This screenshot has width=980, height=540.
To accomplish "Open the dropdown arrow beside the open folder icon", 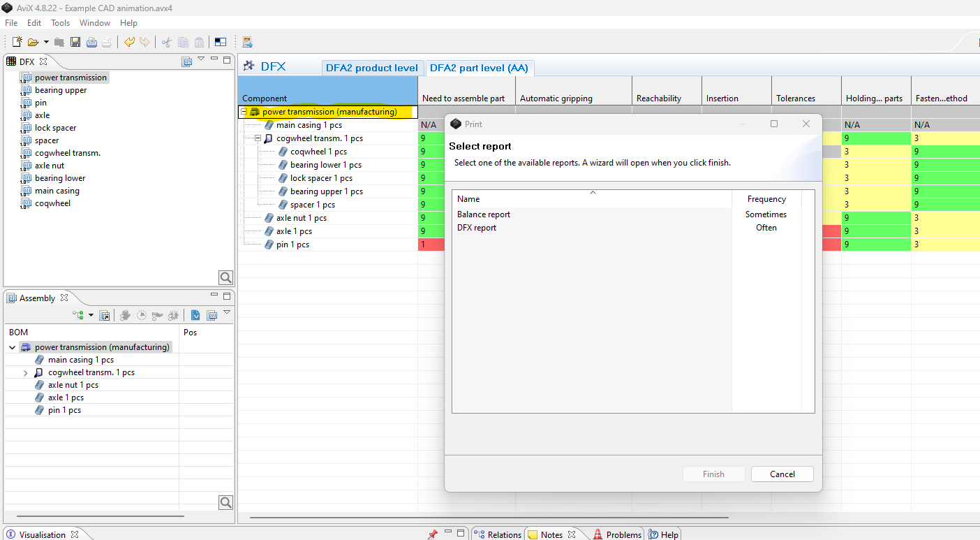I will 46,43.
